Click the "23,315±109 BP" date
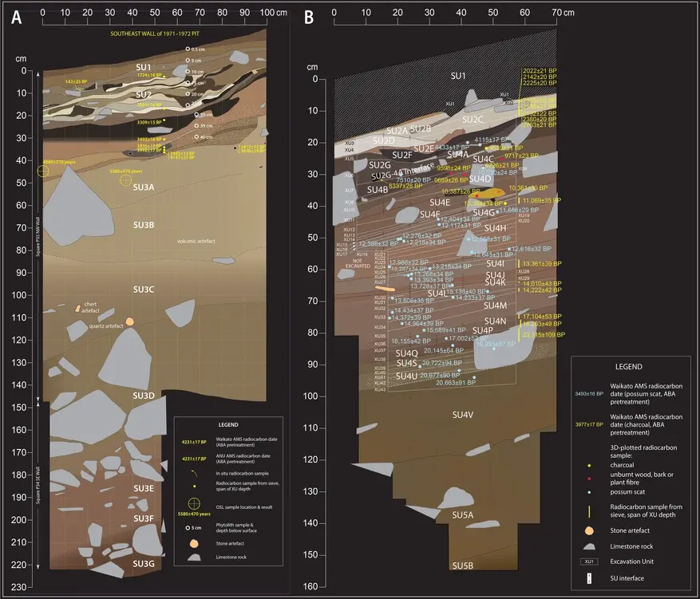 544,334
